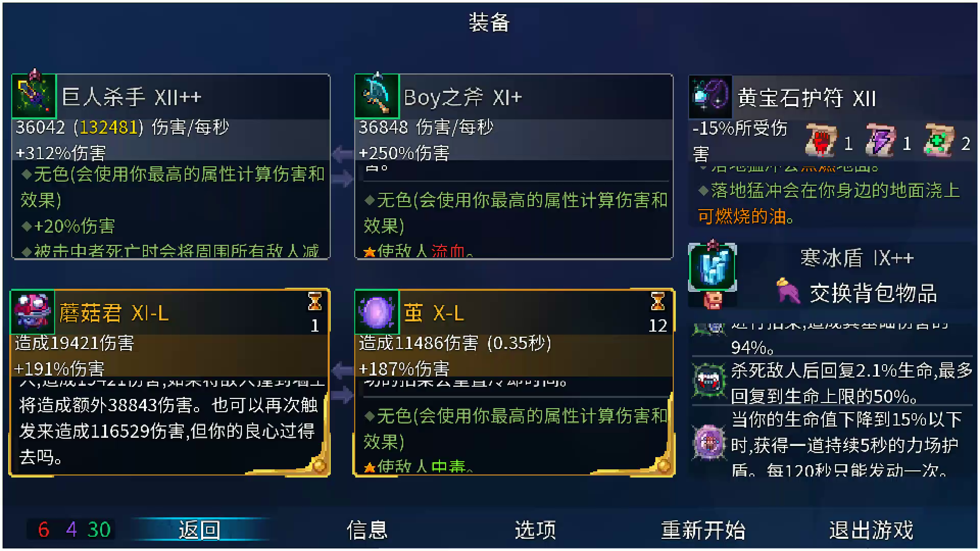Select the 寒冰盾 shield icon
This screenshot has height=551, width=980.
tap(713, 267)
